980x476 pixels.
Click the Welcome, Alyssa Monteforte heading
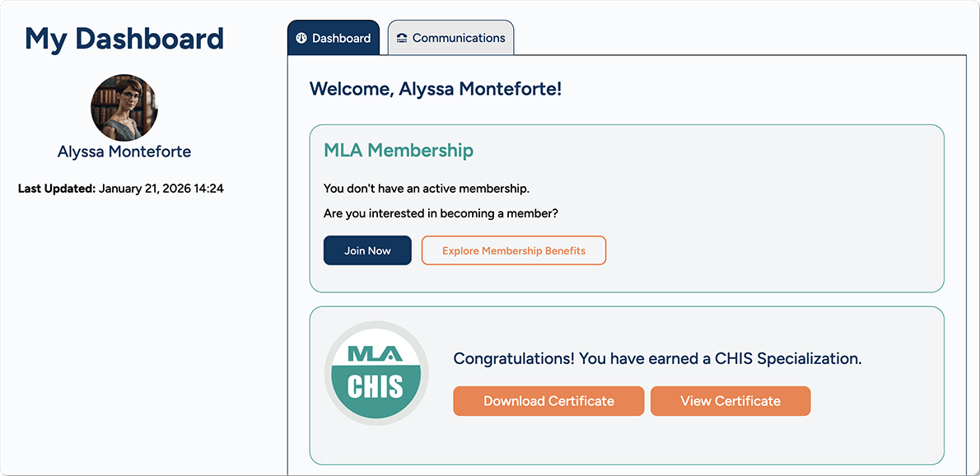[x=436, y=89]
